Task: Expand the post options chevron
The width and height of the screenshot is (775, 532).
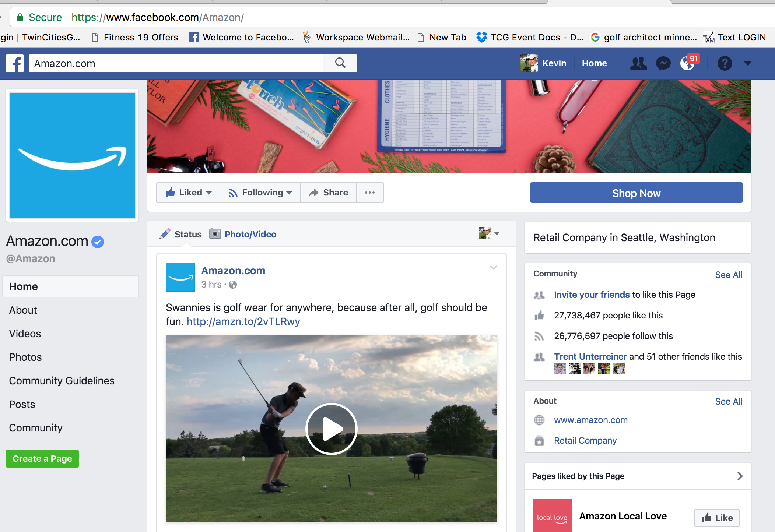Action: (x=494, y=268)
